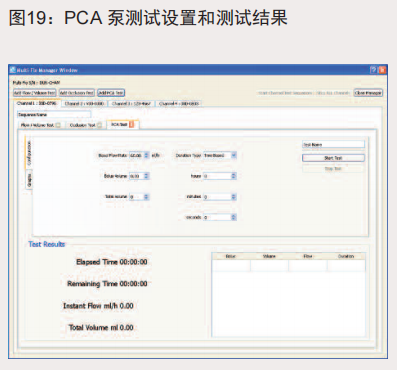Viewport: 397px width, 370px height.
Task: Adjust the Basal Flow Rate spinner arrows
Action: click(146, 155)
